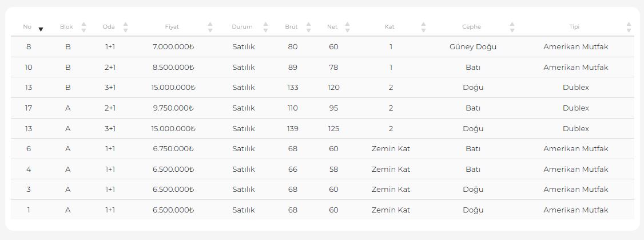This screenshot has width=644, height=240.
Task: Click the Net column sort arrows
Action: point(347,27)
